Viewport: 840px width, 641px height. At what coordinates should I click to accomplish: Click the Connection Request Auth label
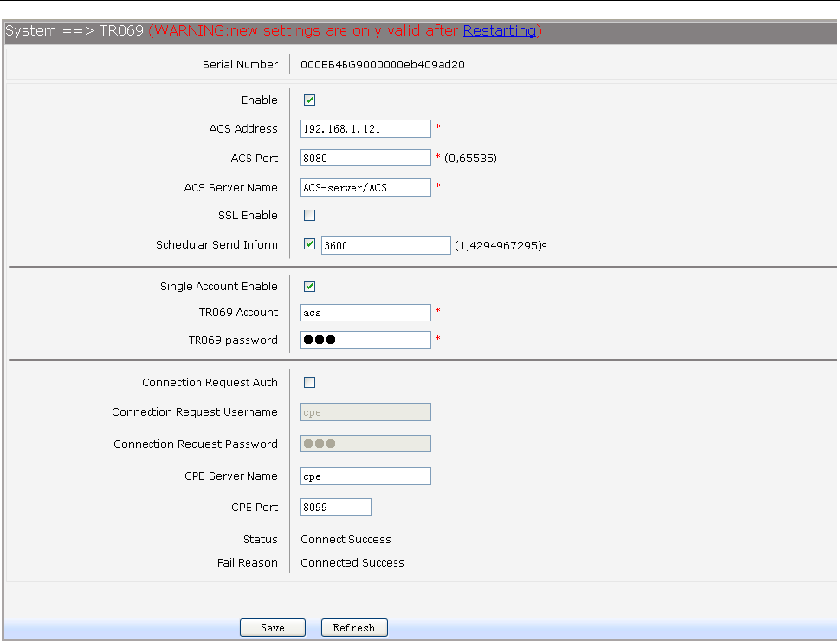[210, 383]
